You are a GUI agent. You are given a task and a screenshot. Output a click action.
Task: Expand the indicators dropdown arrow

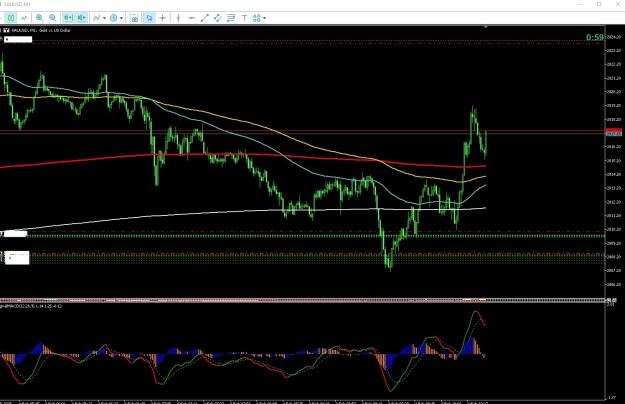(x=104, y=18)
